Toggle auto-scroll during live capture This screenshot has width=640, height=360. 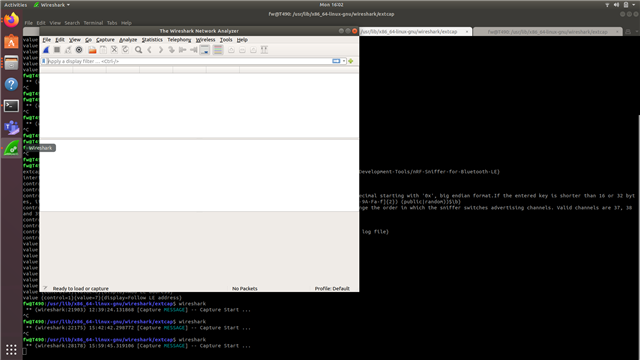pyautogui.click(x=204, y=50)
